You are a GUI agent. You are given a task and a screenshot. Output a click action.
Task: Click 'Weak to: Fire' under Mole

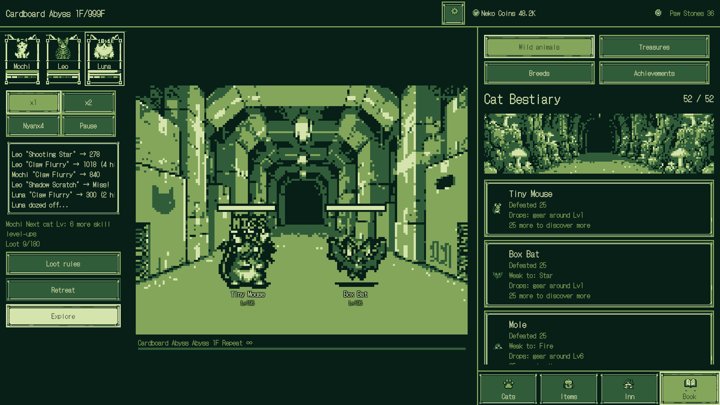point(531,346)
